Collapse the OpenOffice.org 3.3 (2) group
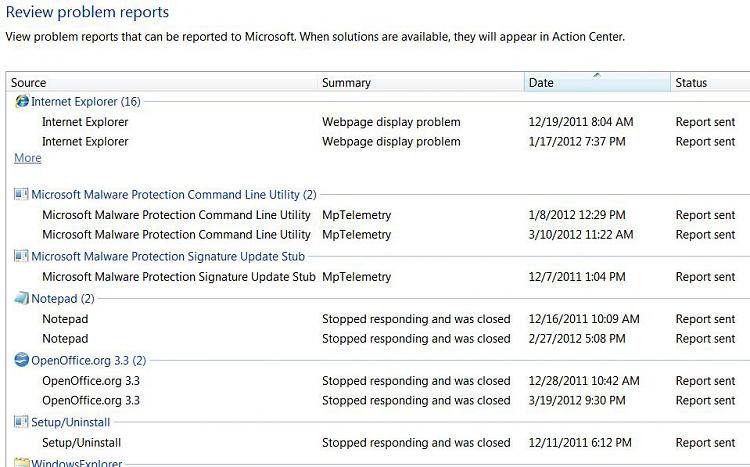Screen dimensions: 750x467 pos(88,360)
